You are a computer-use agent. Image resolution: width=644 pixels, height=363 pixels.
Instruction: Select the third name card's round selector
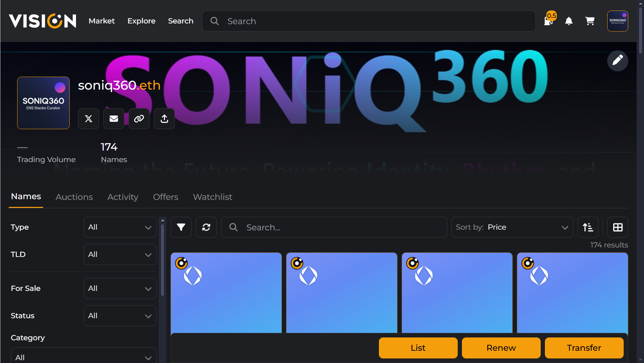click(x=413, y=263)
